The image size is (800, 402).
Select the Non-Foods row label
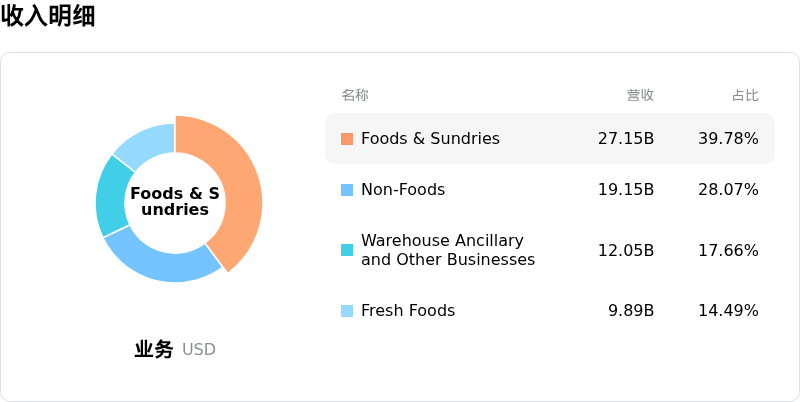pyautogui.click(x=403, y=190)
